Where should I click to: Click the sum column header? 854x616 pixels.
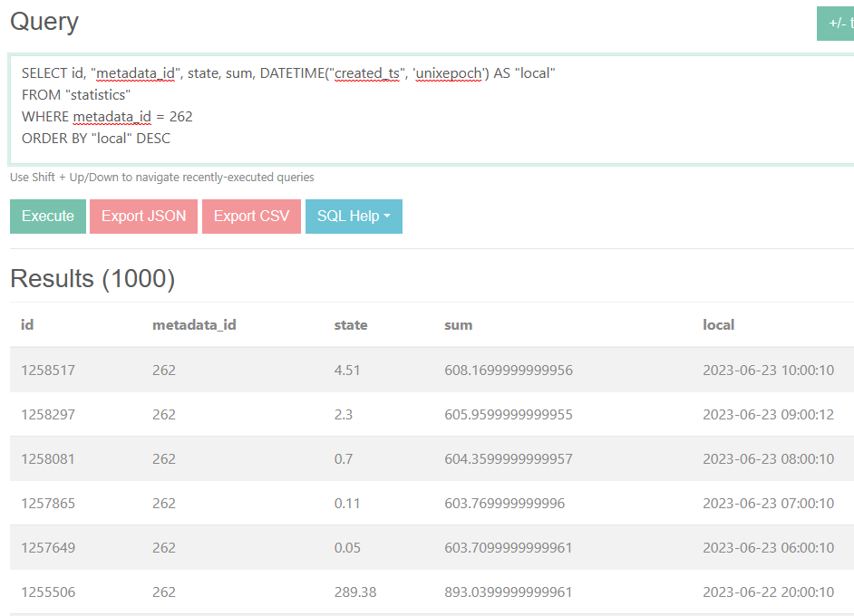(x=459, y=325)
